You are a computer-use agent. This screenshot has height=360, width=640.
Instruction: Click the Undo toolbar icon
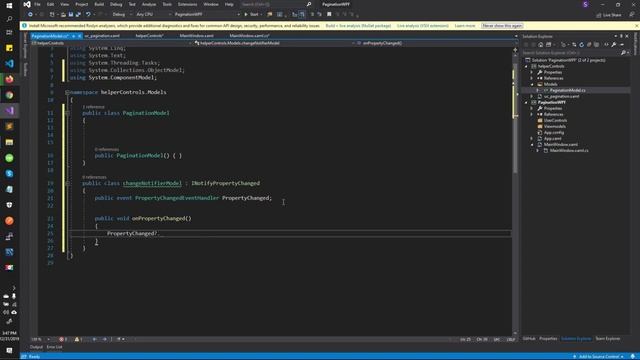88,14
